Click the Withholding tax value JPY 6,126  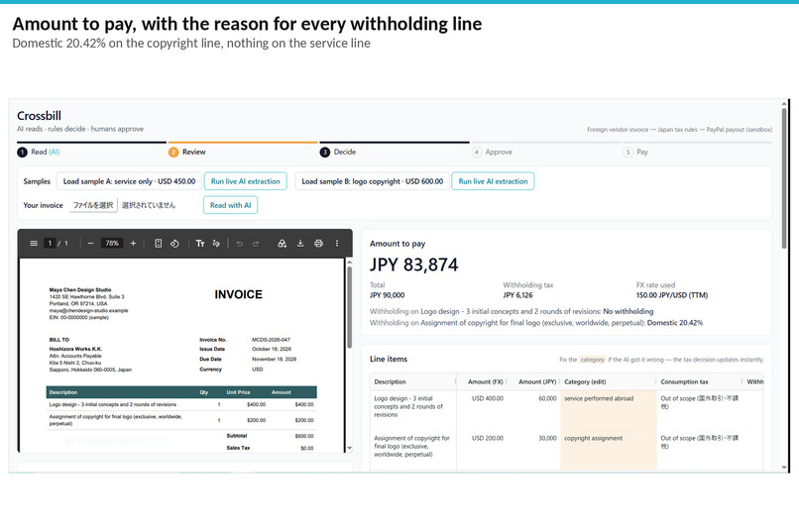(x=517, y=295)
